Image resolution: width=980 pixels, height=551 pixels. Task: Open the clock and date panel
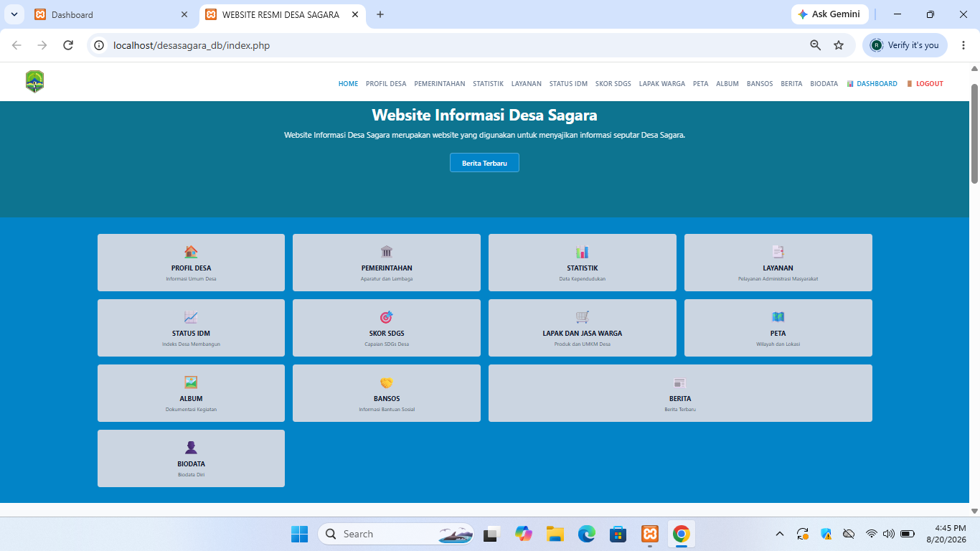[946, 534]
